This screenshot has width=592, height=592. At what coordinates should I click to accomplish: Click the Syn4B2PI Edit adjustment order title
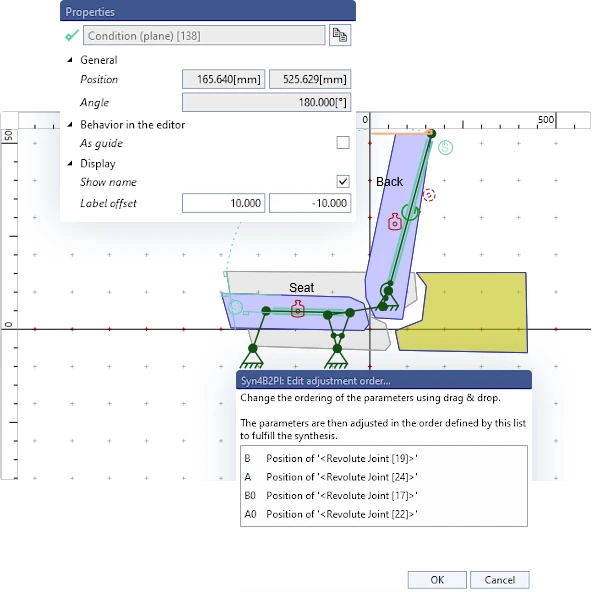pyautogui.click(x=384, y=380)
